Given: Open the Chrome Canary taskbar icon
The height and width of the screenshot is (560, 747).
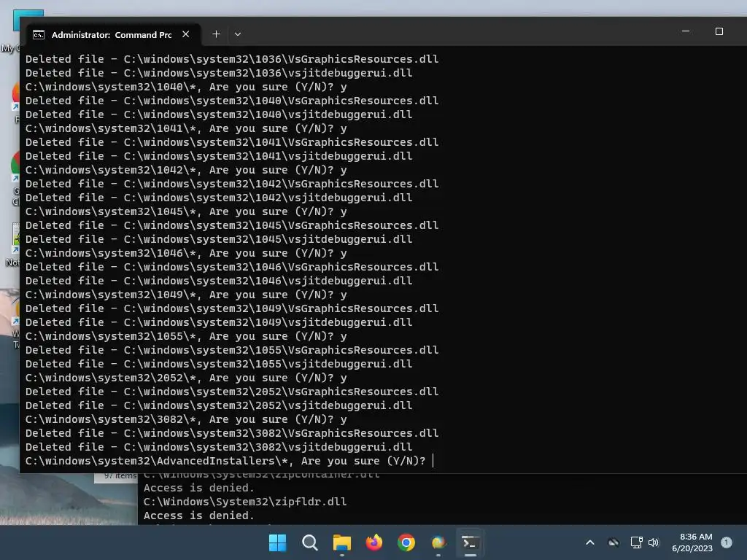Looking at the screenshot, I should (438, 542).
